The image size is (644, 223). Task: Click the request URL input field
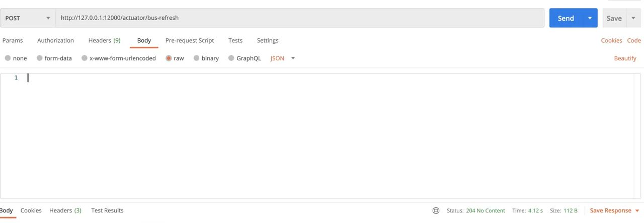299,18
